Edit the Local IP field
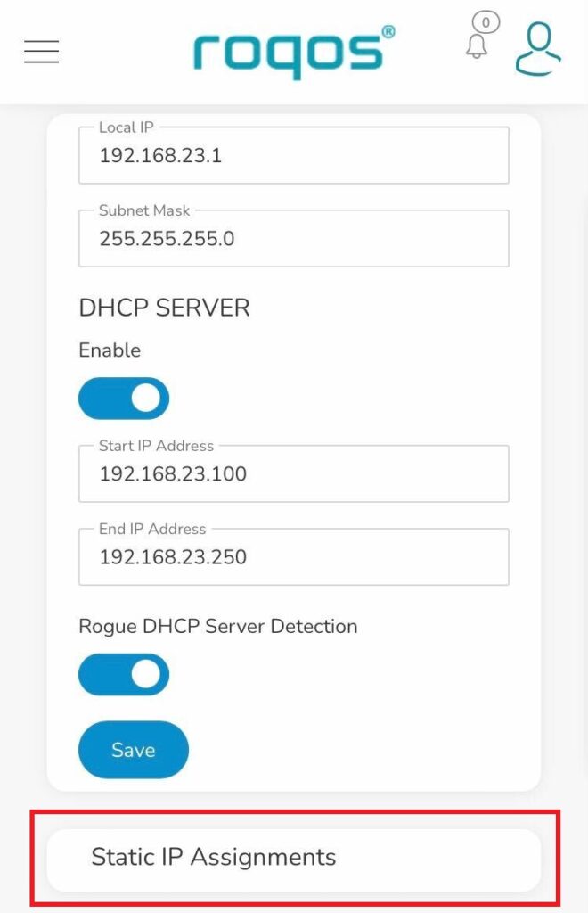The width and height of the screenshot is (588, 913). (x=294, y=155)
